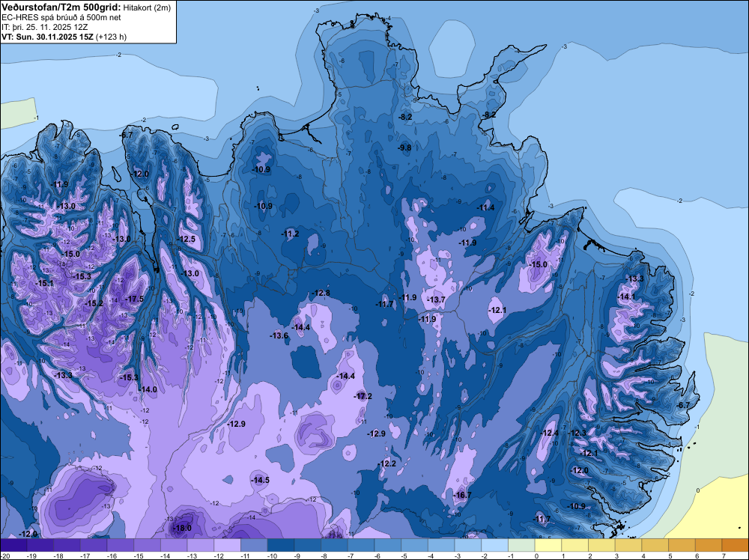Image resolution: width=749 pixels, height=560 pixels.
Task: Click the -12.8 temperature label
Action: coord(321,293)
